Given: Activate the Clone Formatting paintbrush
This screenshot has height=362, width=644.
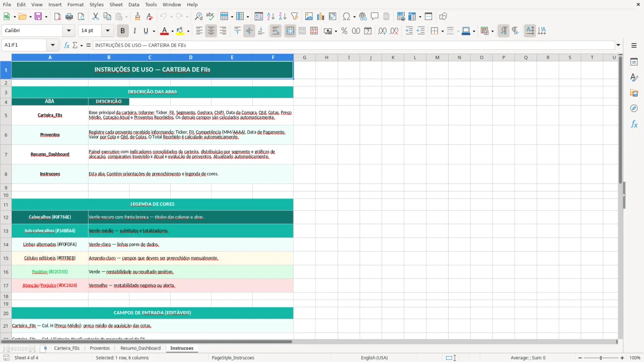Looking at the screenshot, I should click(137, 17).
